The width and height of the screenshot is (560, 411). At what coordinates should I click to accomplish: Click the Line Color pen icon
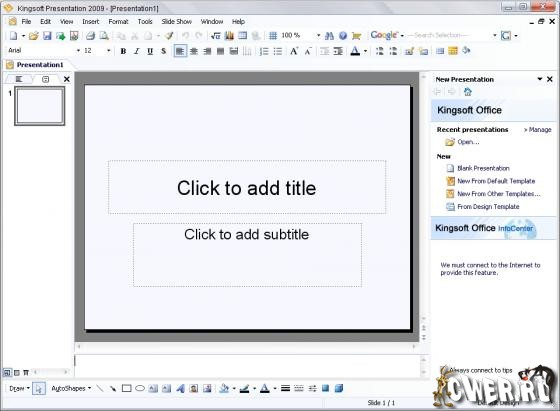tap(245, 388)
